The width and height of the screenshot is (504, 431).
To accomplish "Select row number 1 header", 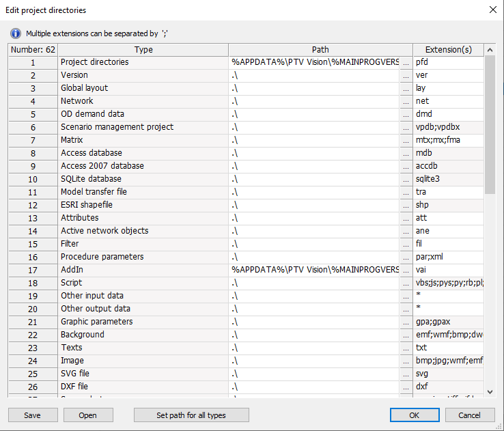I will pos(33,62).
